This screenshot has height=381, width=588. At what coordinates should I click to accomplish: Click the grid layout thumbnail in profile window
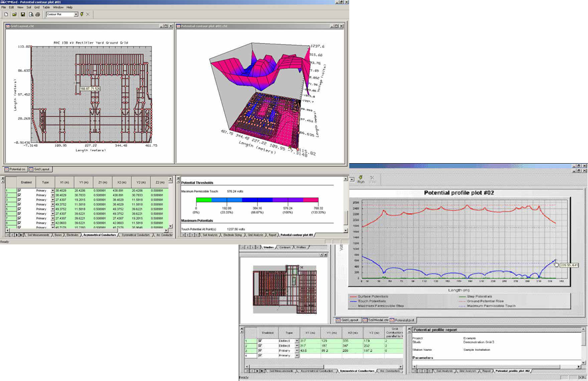click(x=285, y=290)
